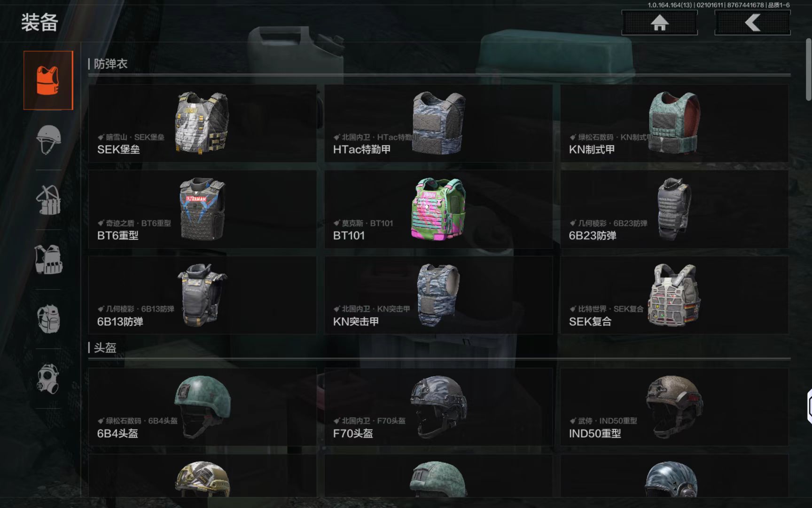812x508 pixels.
Task: Go to the home screen button
Action: point(659,23)
